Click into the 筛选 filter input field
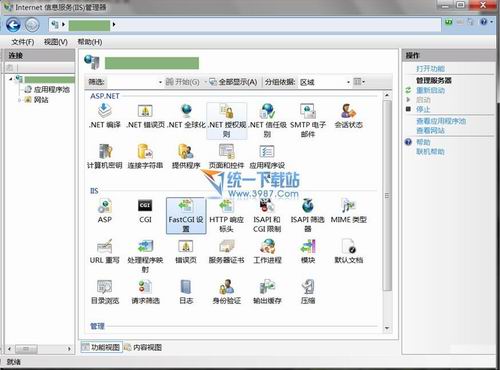The image size is (500, 370). pyautogui.click(x=131, y=82)
